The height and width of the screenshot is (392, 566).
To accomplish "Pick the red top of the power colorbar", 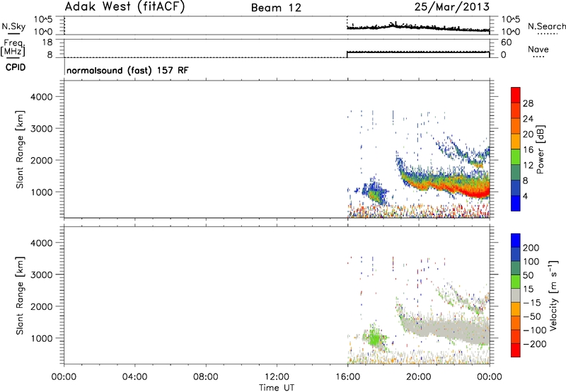I will [516, 95].
